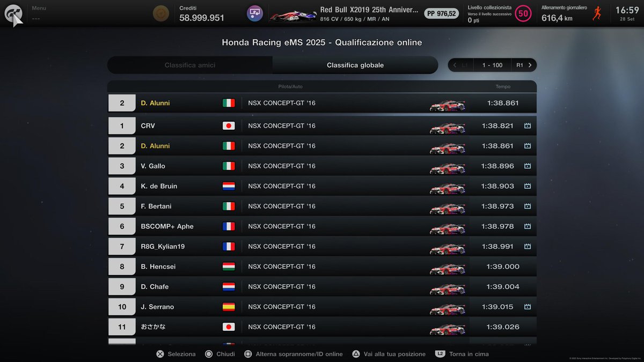Open replay icon for V. Gallo's lap
Screen dimensions: 644x362
[x=528, y=166]
